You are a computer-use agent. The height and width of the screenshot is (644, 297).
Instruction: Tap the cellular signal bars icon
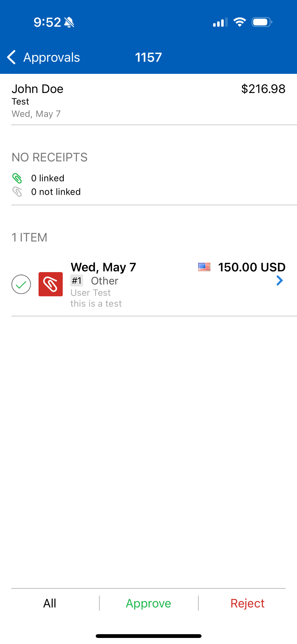[x=220, y=22]
